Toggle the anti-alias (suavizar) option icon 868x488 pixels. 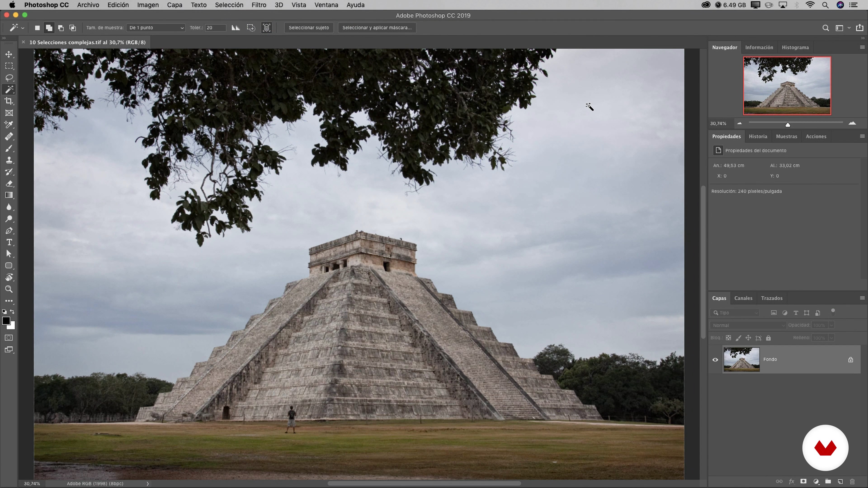tap(236, 28)
